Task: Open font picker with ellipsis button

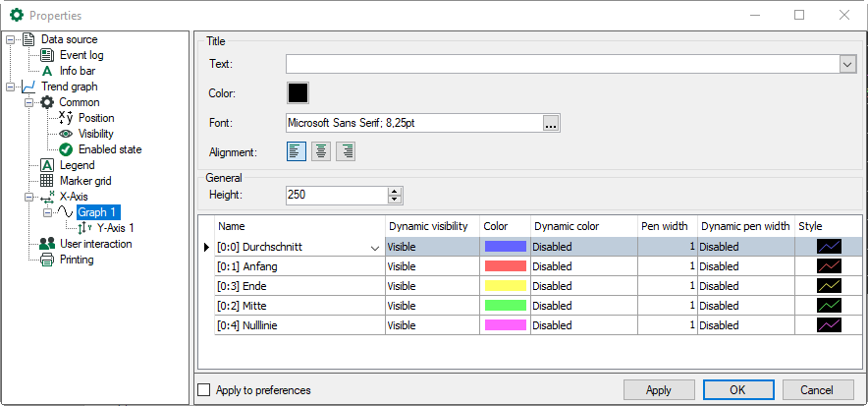Action: coord(551,123)
